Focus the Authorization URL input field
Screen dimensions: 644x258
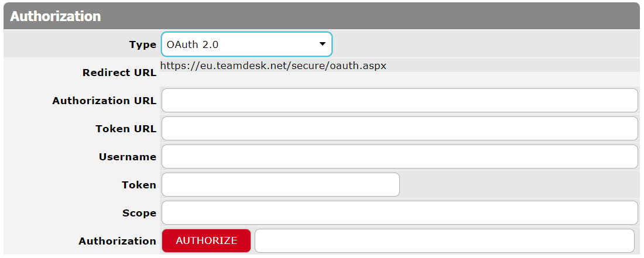(399, 101)
